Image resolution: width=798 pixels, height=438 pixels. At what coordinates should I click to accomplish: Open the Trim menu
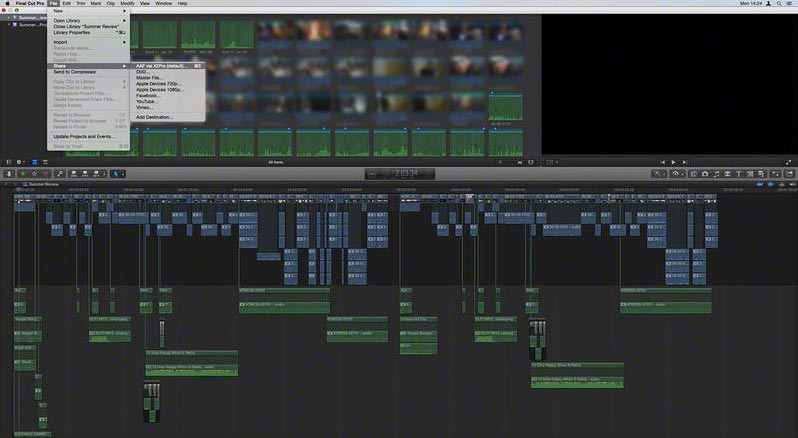[81, 3]
